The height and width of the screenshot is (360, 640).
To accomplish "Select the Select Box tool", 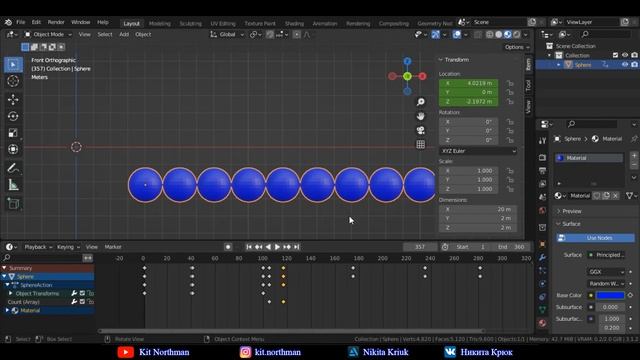I will point(13,65).
